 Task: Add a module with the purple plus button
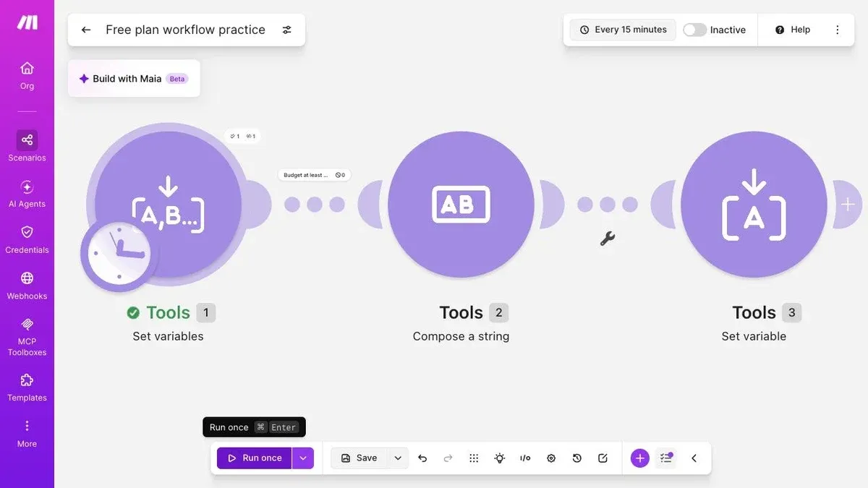click(640, 458)
